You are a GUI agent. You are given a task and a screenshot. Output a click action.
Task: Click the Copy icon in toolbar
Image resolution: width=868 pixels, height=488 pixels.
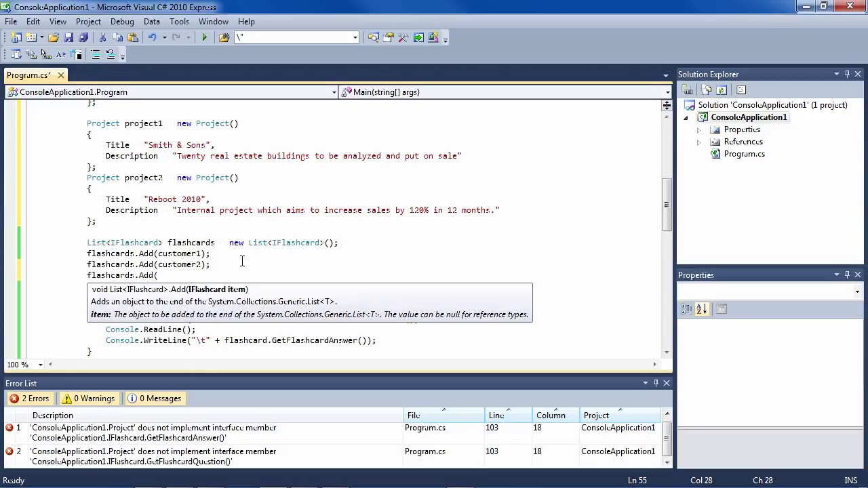117,38
